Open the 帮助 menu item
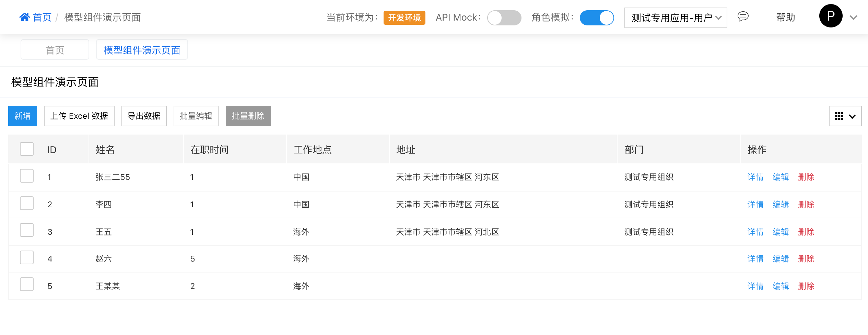This screenshot has height=335, width=868. pos(786,17)
